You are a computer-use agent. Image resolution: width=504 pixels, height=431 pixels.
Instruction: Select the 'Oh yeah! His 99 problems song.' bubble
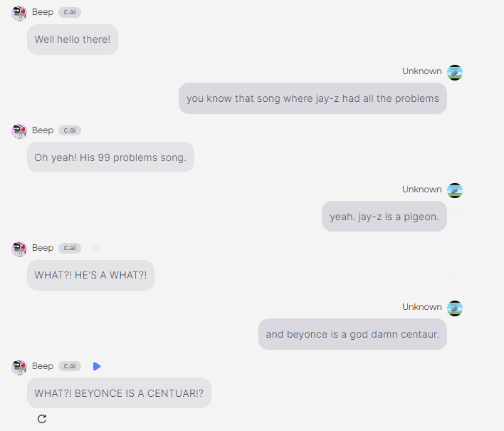[110, 157]
